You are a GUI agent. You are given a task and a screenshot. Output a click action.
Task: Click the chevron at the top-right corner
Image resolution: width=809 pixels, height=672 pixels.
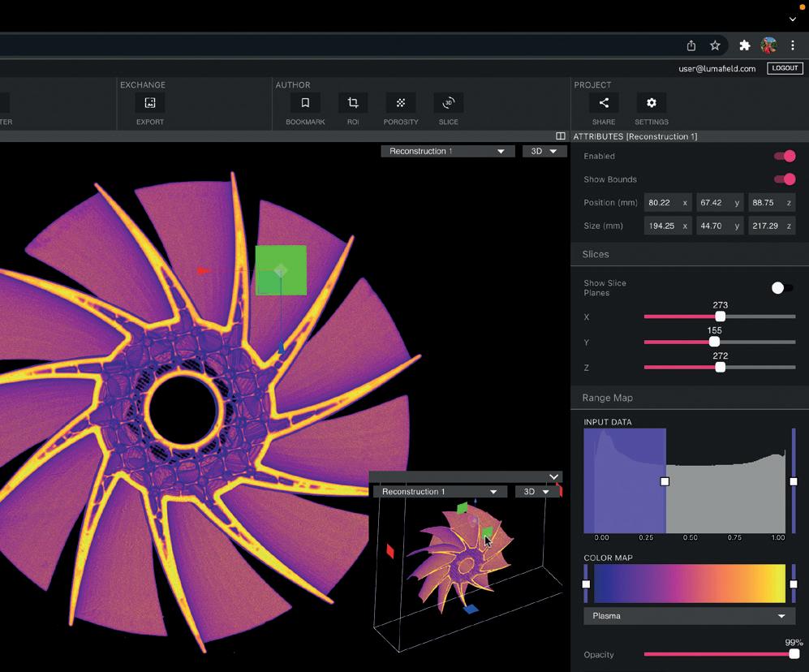793,19
